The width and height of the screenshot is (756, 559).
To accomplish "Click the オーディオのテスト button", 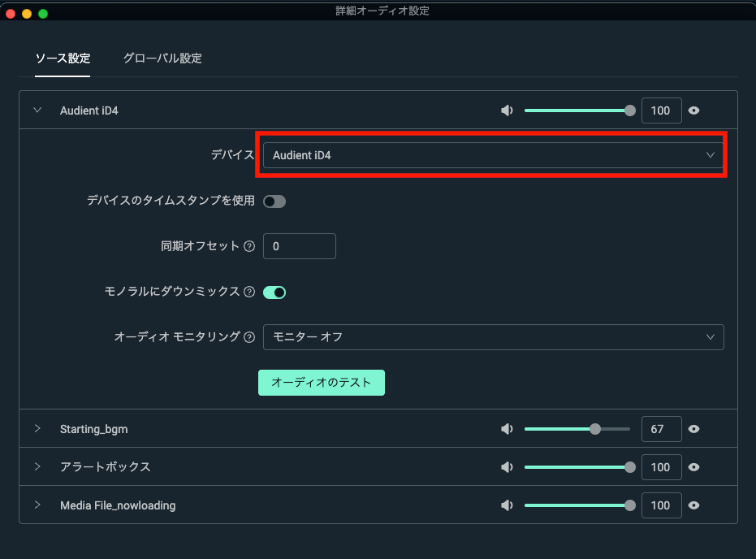I will (x=321, y=382).
